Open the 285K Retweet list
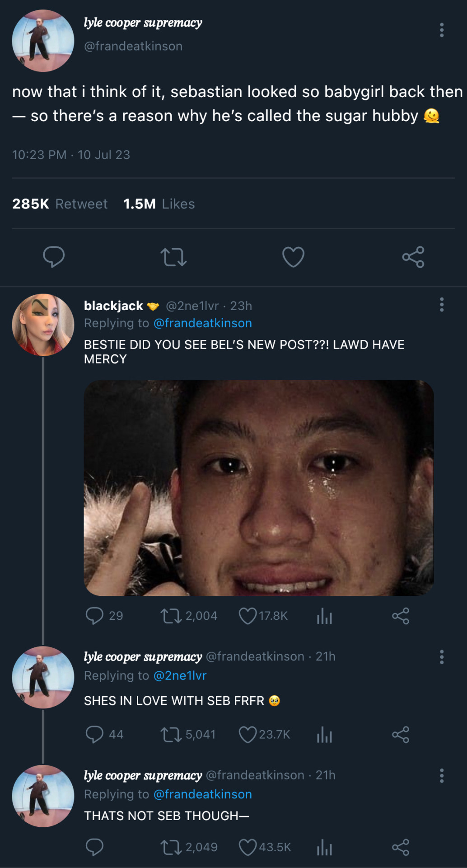Image resolution: width=467 pixels, height=868 pixels. [x=60, y=204]
